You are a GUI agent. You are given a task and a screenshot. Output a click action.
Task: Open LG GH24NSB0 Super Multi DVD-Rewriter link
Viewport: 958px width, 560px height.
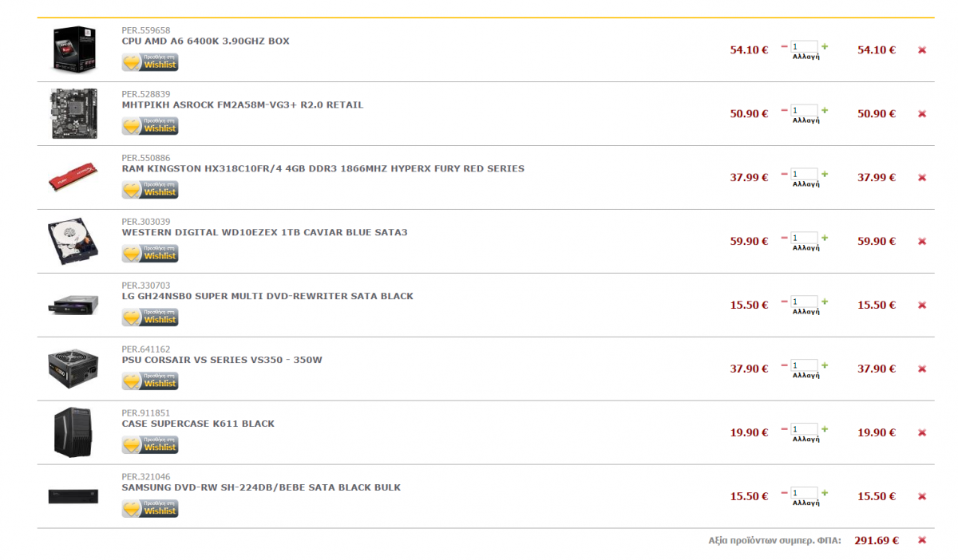coord(267,296)
